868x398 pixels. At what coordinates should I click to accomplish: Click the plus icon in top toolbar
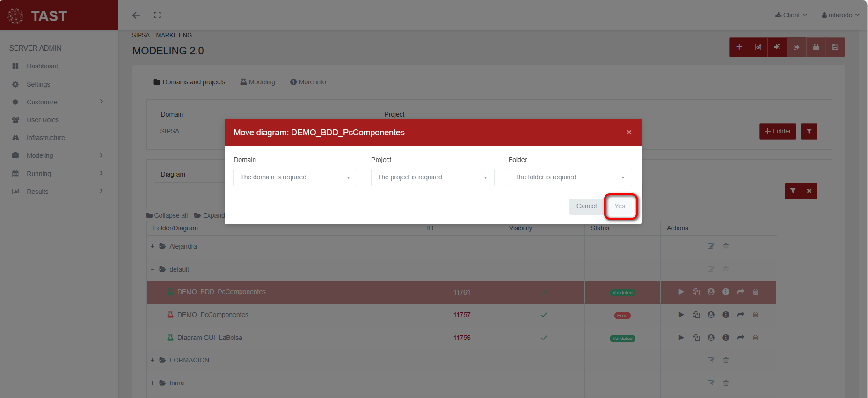pyautogui.click(x=739, y=47)
